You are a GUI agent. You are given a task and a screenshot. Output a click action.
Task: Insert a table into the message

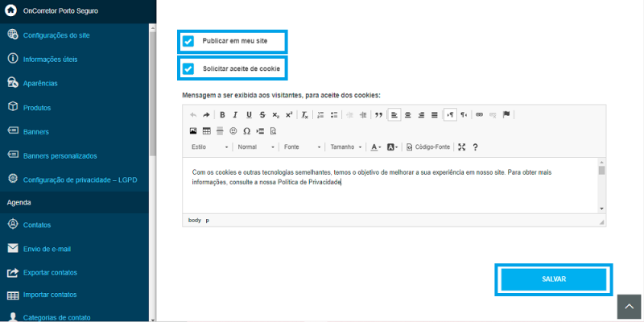pos(206,130)
